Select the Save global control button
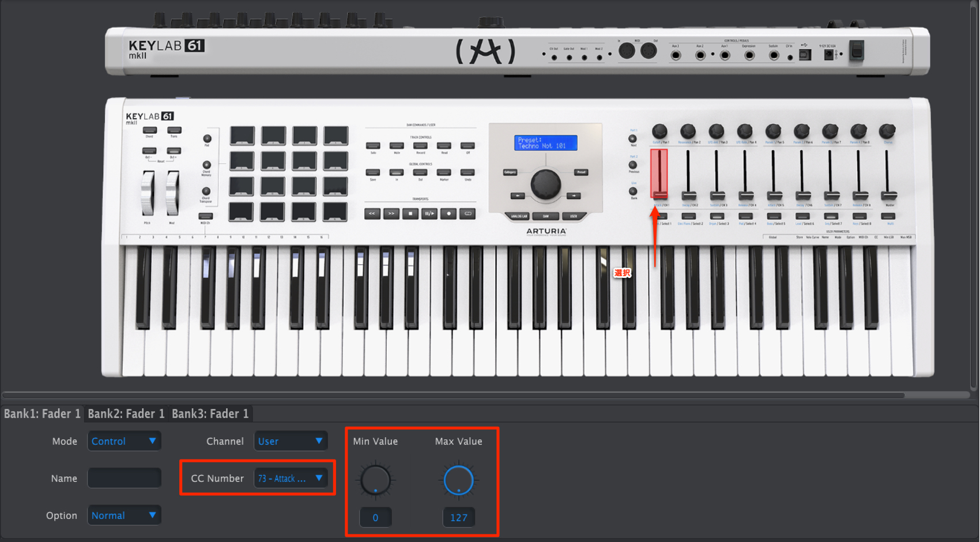Image resolution: width=980 pixels, height=542 pixels. 373,172
